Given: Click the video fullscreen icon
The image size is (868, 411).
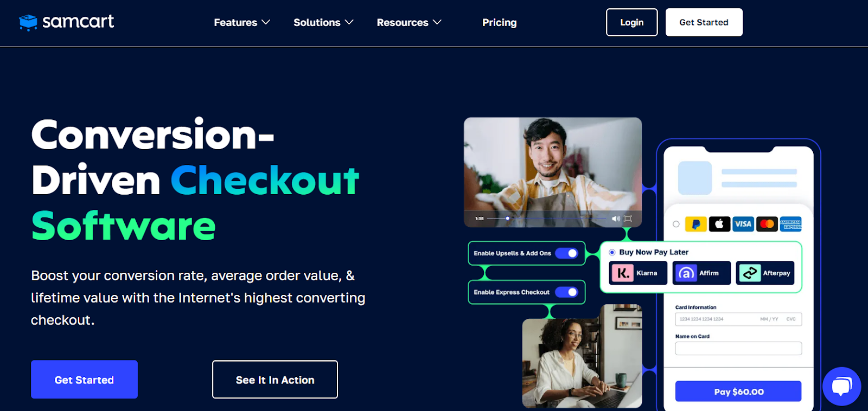Looking at the screenshot, I should click(x=628, y=219).
